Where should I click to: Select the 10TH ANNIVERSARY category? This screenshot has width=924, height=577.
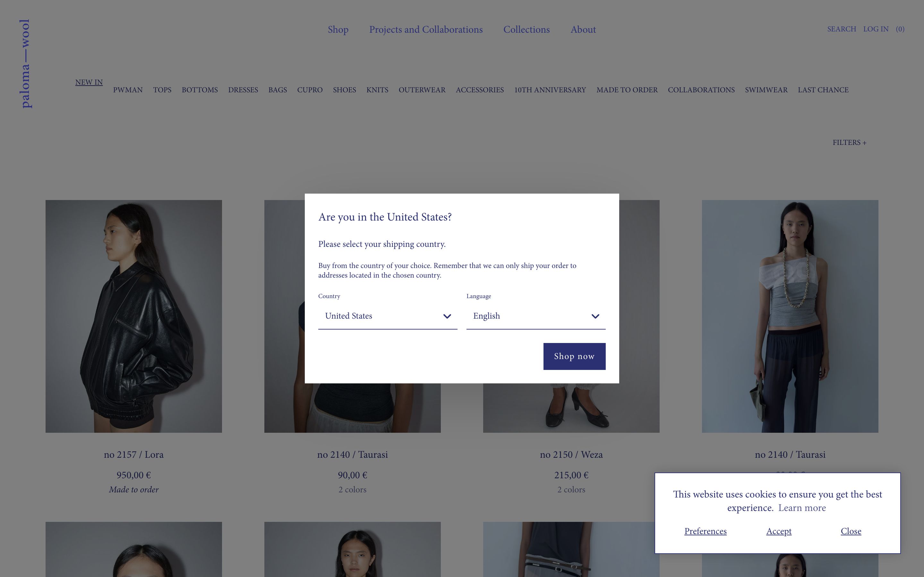point(550,90)
